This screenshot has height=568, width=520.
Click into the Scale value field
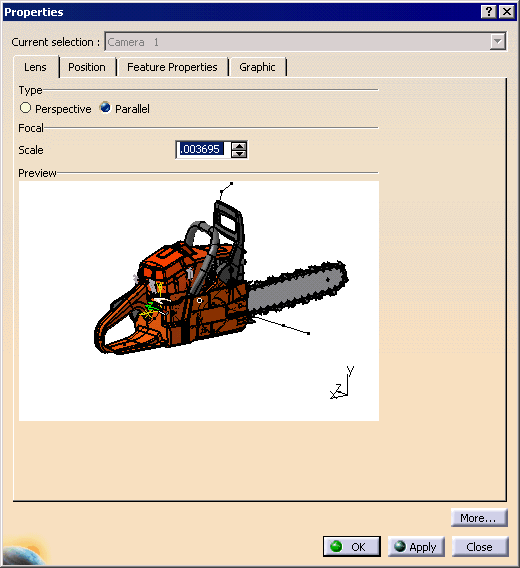click(x=203, y=149)
